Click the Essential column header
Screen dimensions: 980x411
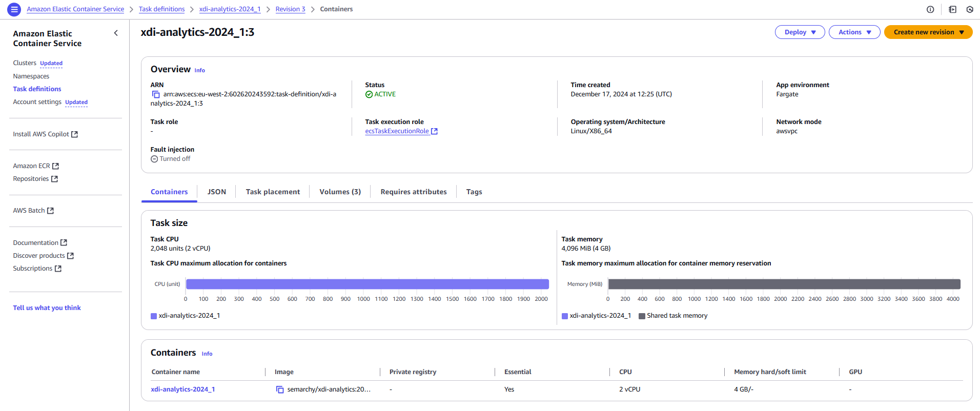click(x=518, y=372)
